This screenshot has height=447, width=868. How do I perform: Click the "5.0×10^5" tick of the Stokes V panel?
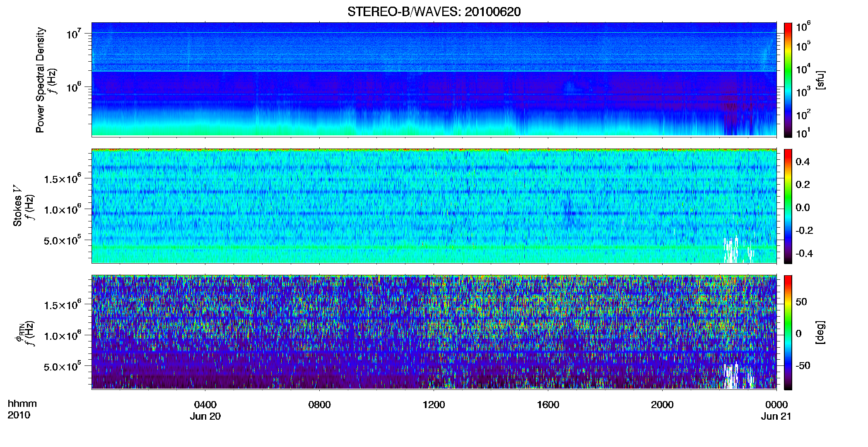tap(63, 240)
